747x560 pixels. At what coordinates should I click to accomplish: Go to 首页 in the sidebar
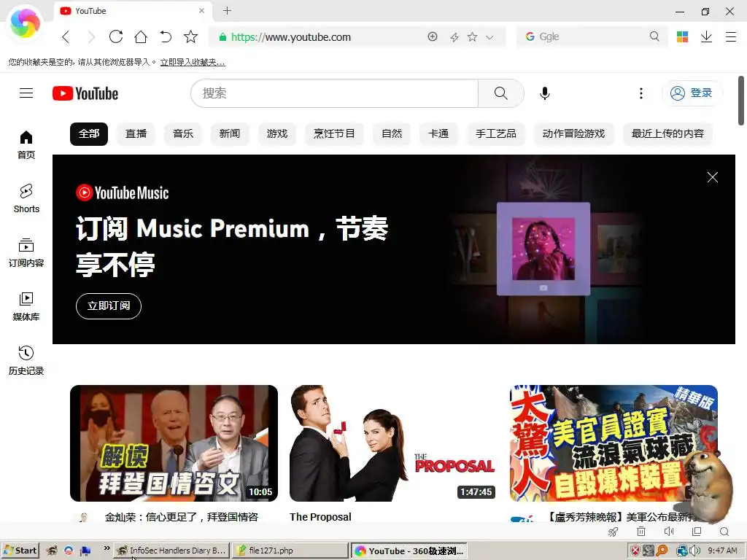click(x=26, y=145)
